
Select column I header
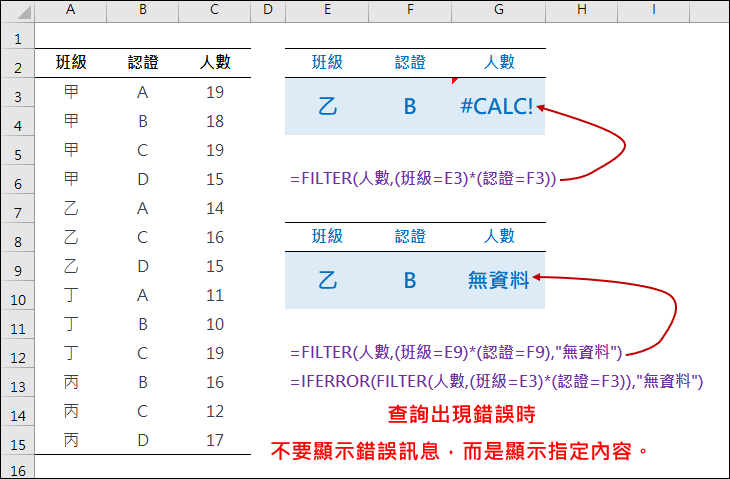coord(654,10)
